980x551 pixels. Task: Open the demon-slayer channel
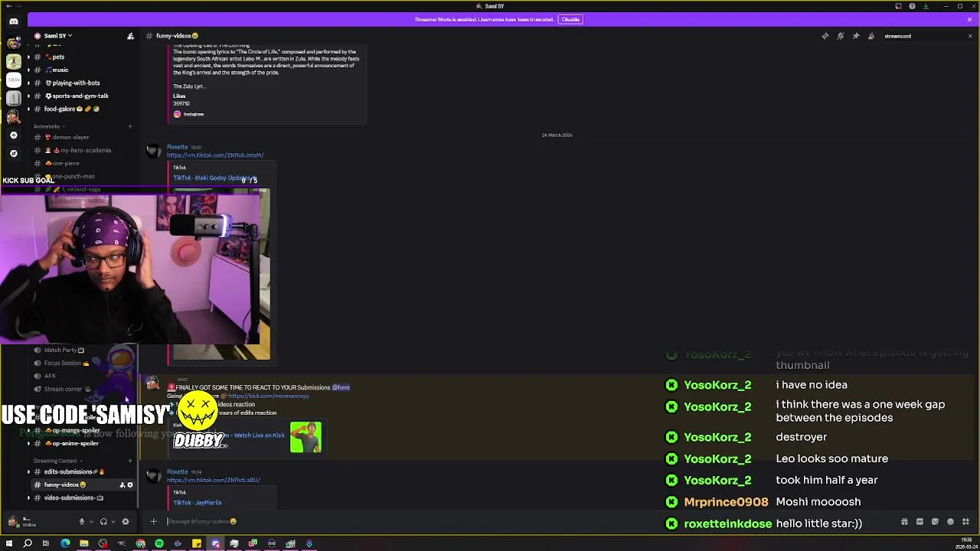coord(83,137)
